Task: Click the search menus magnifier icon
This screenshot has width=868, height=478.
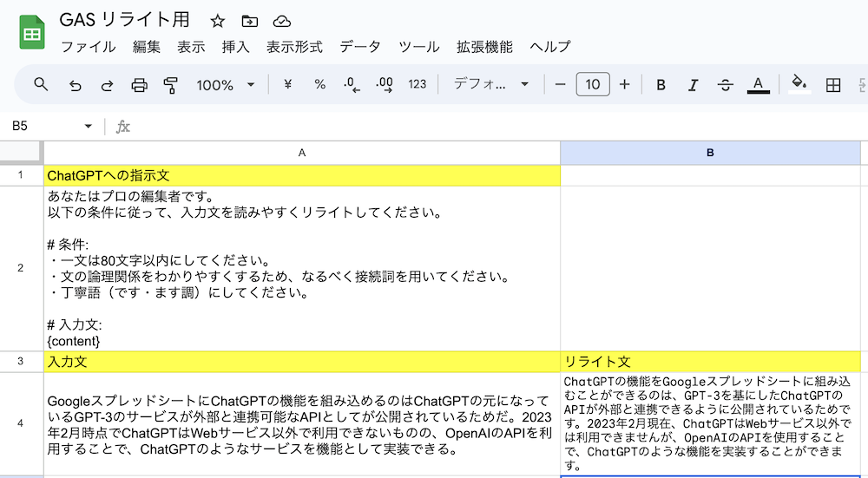Action: pos(41,85)
